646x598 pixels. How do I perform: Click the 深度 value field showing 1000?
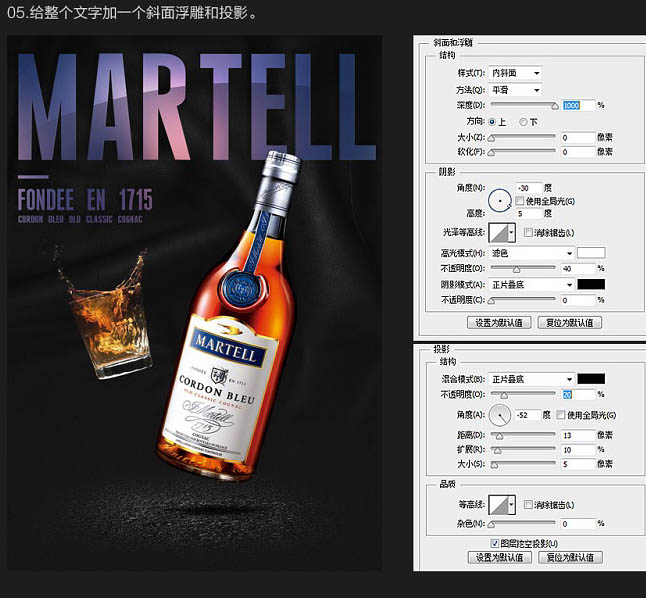pos(578,106)
